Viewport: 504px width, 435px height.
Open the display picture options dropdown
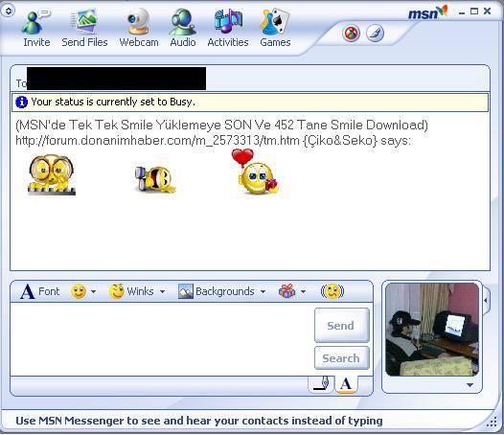(x=470, y=385)
